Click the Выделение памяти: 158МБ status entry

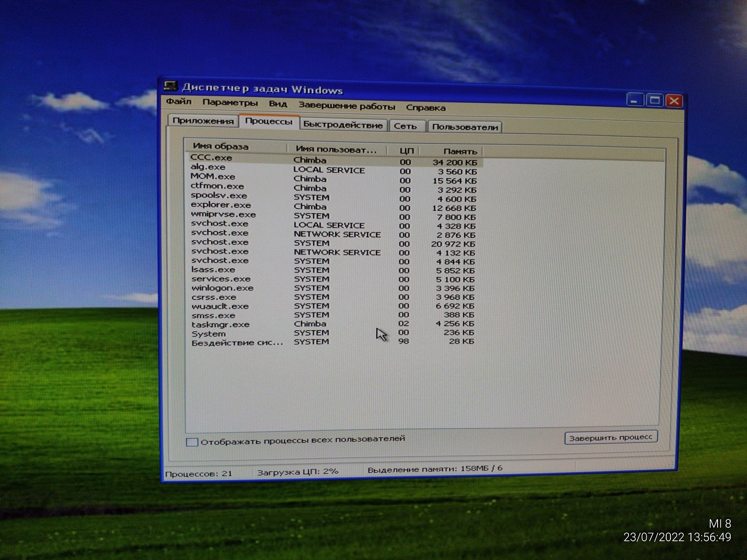[435, 469]
